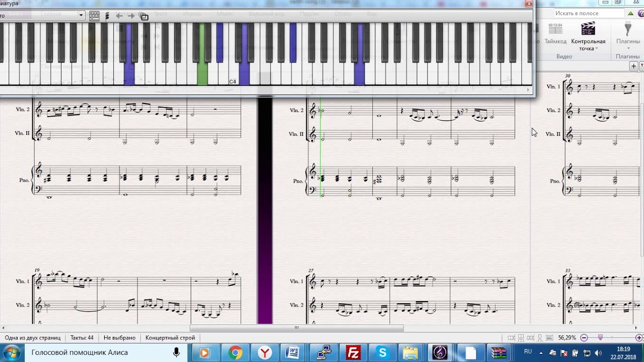Click the zoom percentage 56,29%
This screenshot has width=644, height=362.
coord(567,338)
